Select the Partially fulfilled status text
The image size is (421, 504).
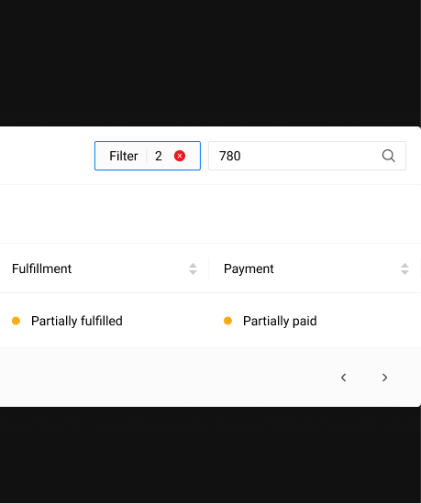(77, 321)
